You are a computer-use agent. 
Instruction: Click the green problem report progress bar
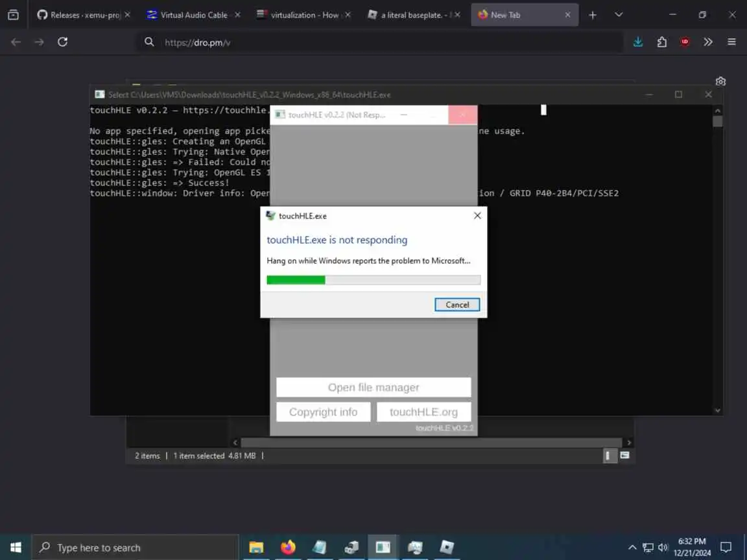373,280
